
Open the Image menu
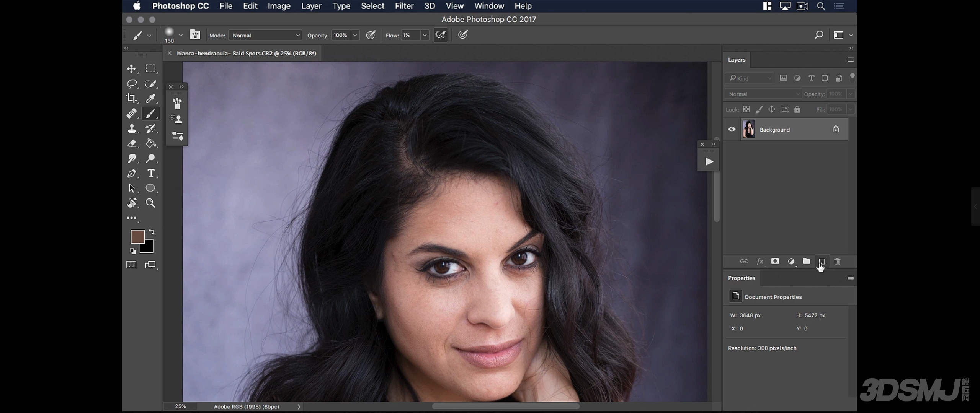279,6
